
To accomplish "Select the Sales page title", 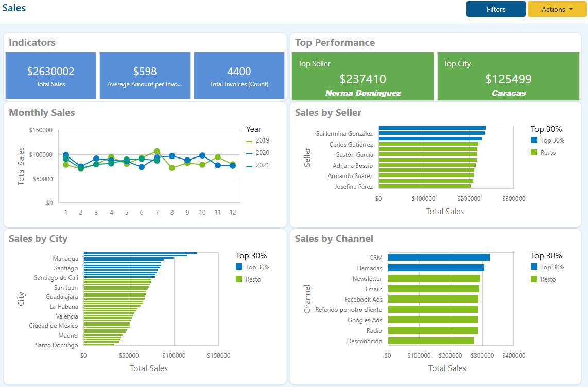I will point(13,8).
